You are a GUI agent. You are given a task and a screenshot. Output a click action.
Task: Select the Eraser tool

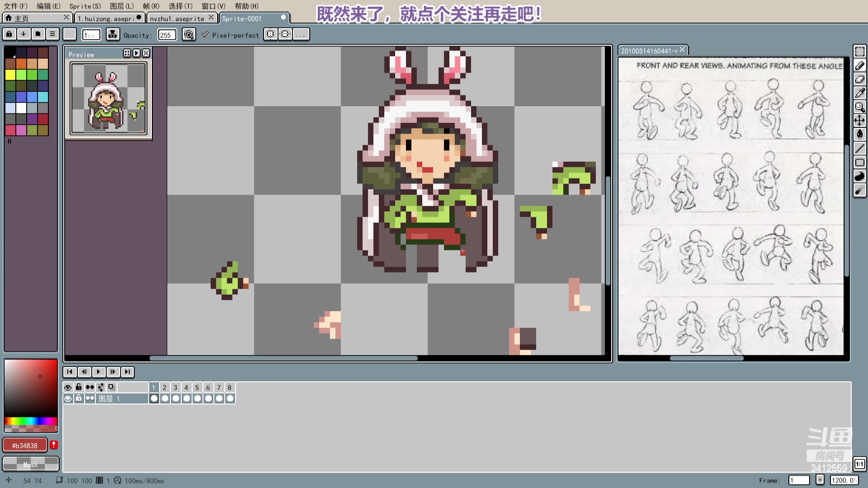859,79
